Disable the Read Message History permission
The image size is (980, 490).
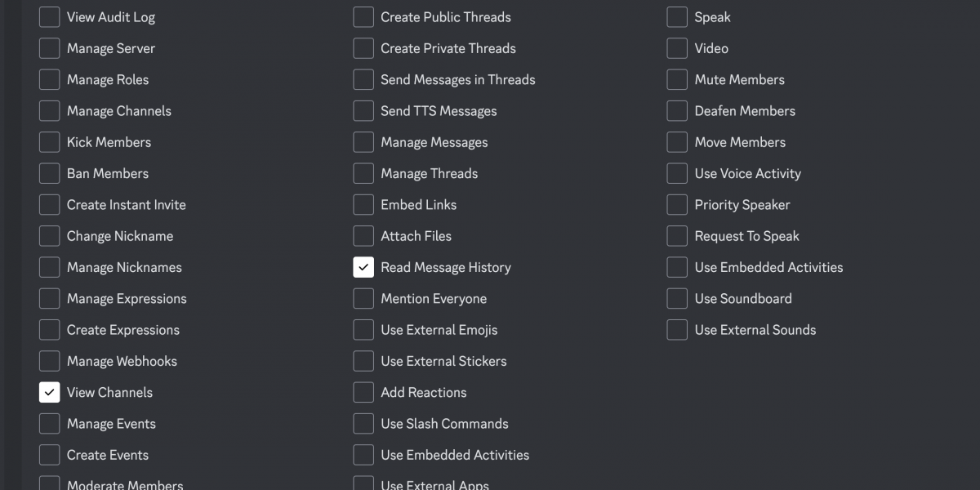[x=363, y=267]
